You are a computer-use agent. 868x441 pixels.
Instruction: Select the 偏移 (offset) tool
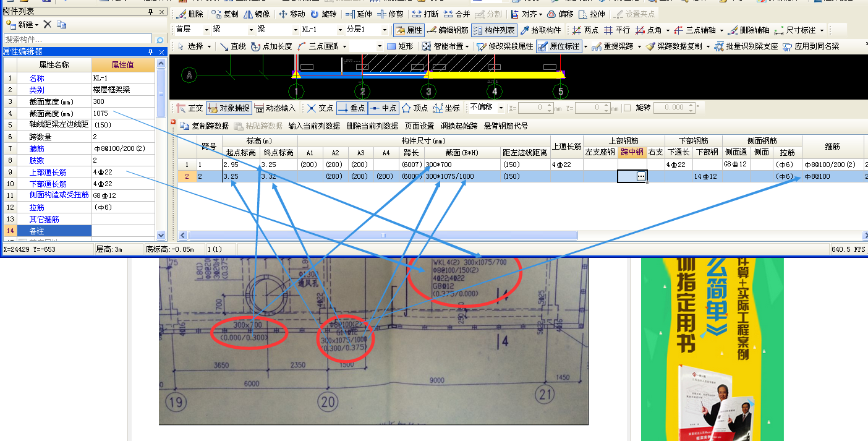pos(560,14)
